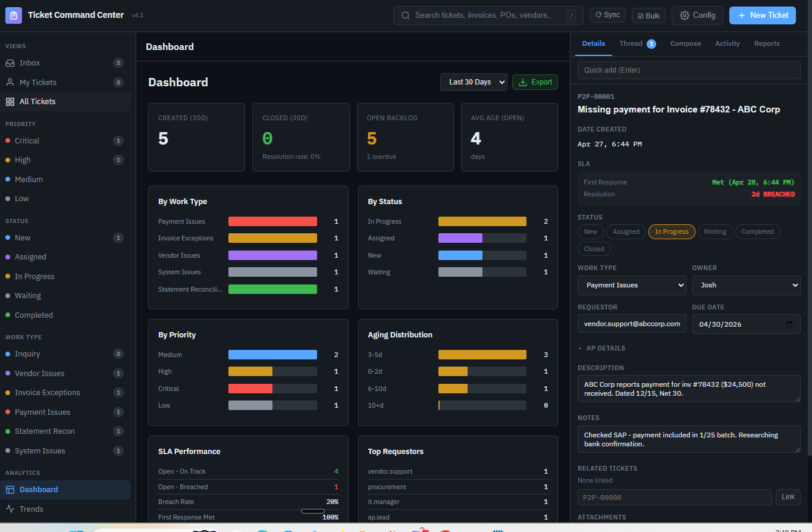Click the Created (30D) stat card
Viewport: 812px width, 532px height.
point(196,137)
